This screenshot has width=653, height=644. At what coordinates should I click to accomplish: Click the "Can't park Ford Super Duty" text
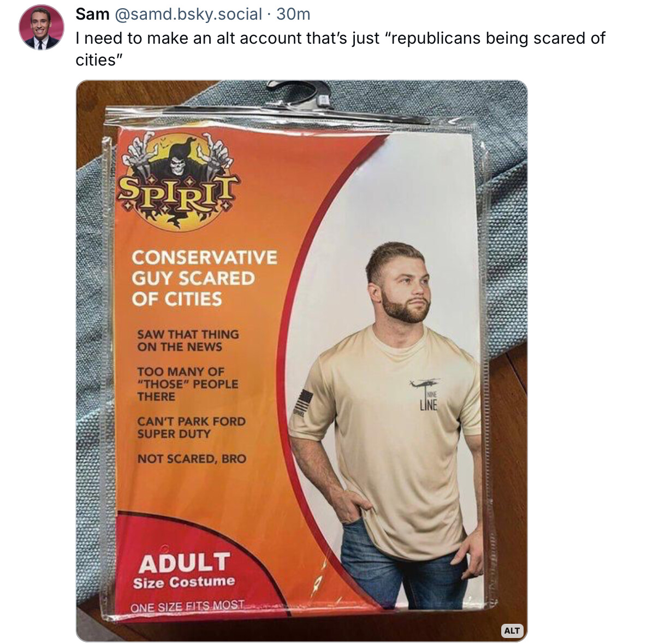[191, 427]
